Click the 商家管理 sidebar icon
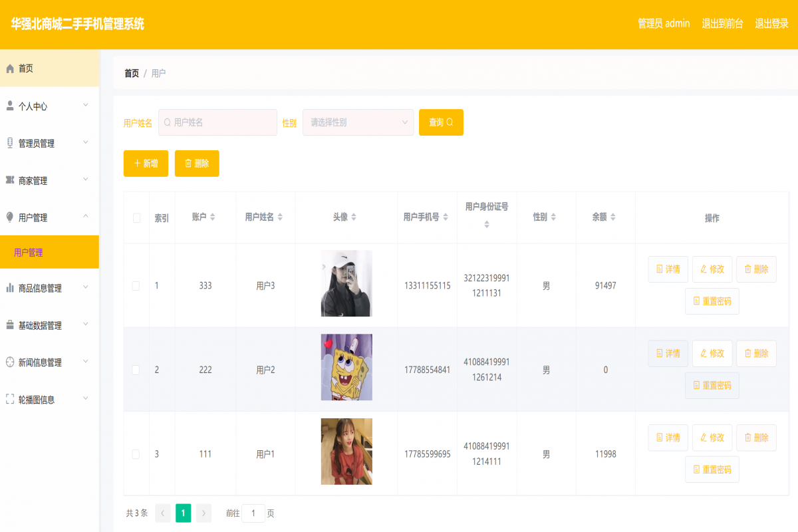Viewport: 798px width, 532px height. click(10, 180)
